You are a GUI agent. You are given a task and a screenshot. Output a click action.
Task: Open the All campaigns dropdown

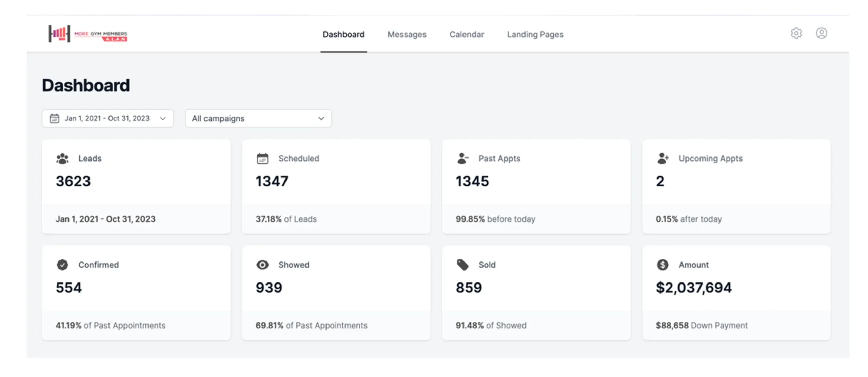click(x=258, y=119)
